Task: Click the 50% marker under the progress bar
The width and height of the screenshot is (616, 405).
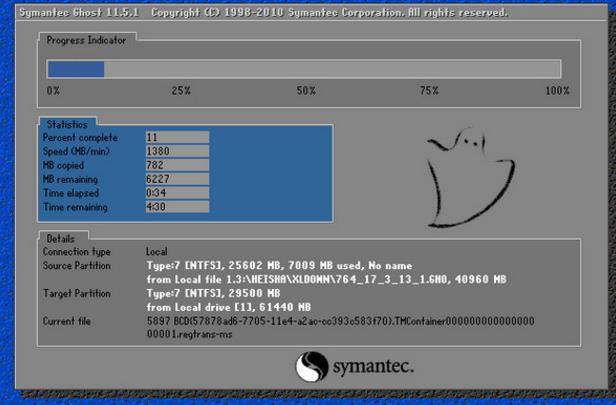Action: (306, 91)
